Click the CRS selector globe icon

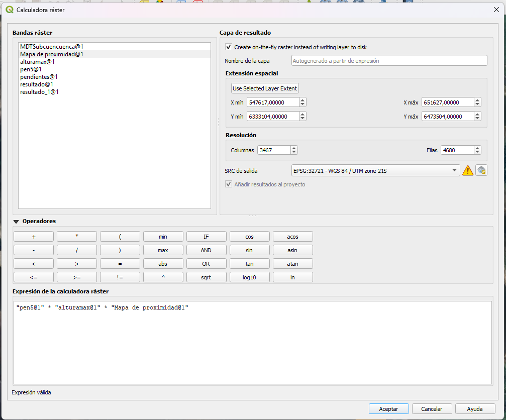point(481,170)
